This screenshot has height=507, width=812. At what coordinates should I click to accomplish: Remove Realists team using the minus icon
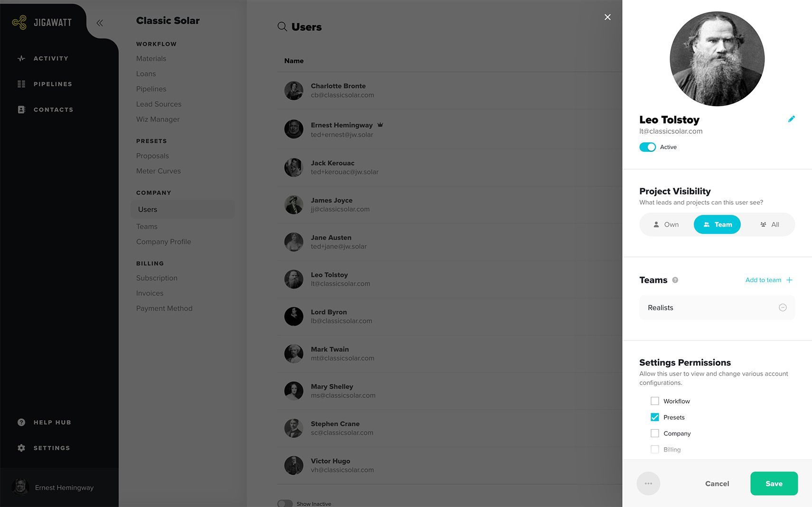783,307
